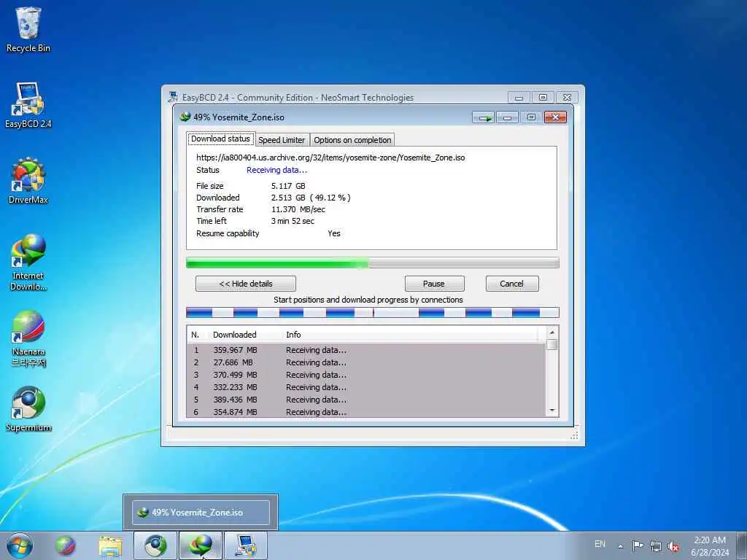The width and height of the screenshot is (747, 560).
Task: Switch to the EasyBCD taskbar button
Action: tap(245, 545)
